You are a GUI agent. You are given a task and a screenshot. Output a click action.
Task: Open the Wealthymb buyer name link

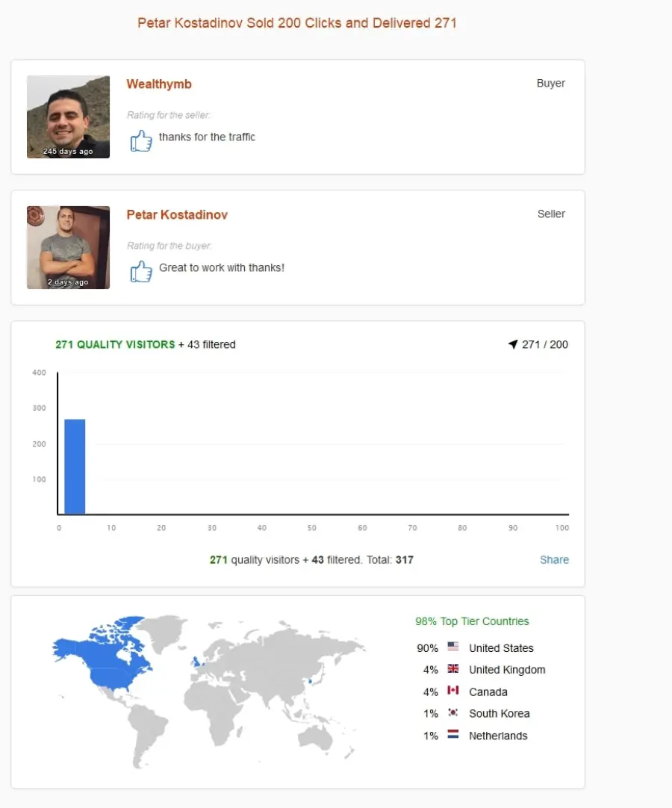159,84
